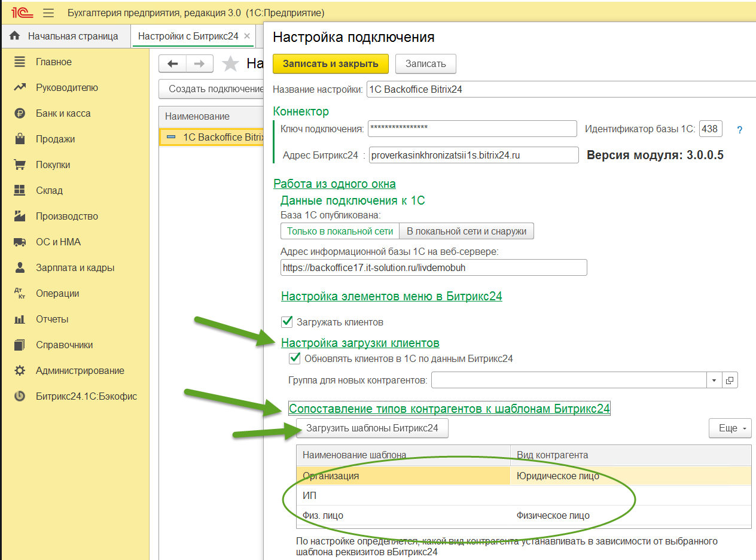Click Группа для новых контрагентов field
The image size is (756, 560).
coord(569,380)
